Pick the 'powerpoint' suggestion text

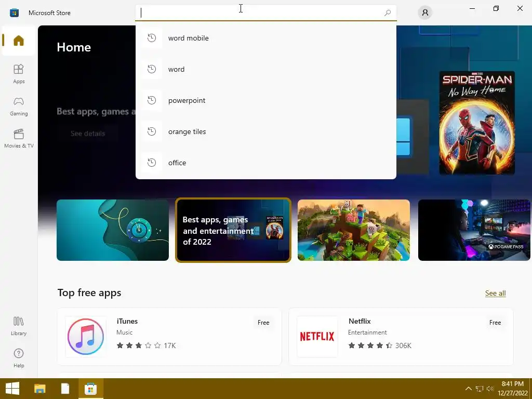187,100
